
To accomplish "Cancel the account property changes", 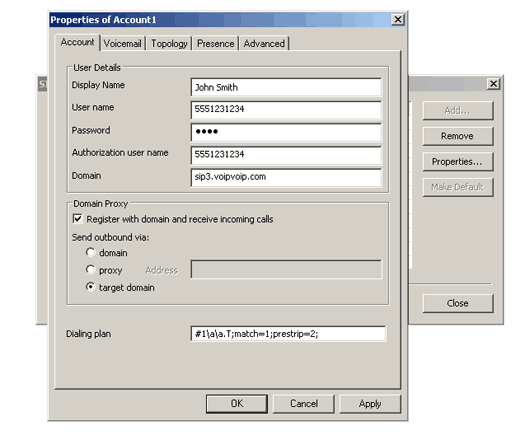I will (304, 404).
